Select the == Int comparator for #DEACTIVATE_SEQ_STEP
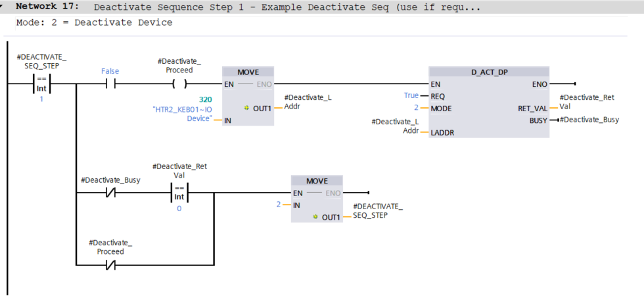Viewport: 644px width, 298px height. pyautogui.click(x=41, y=84)
